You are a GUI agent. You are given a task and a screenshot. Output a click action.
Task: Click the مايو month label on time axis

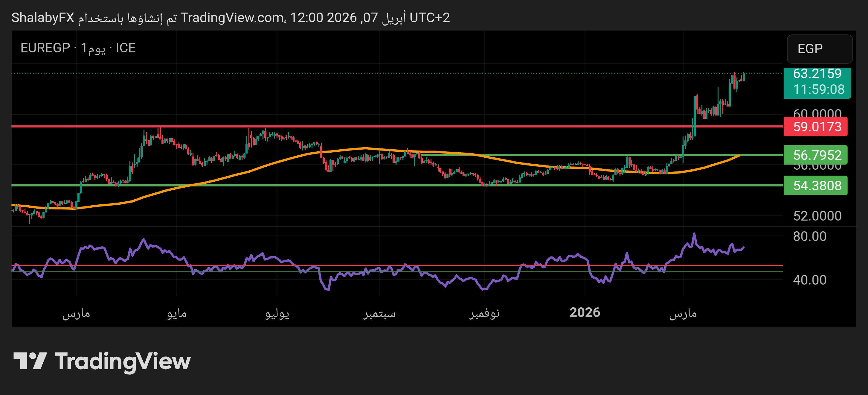(177, 313)
